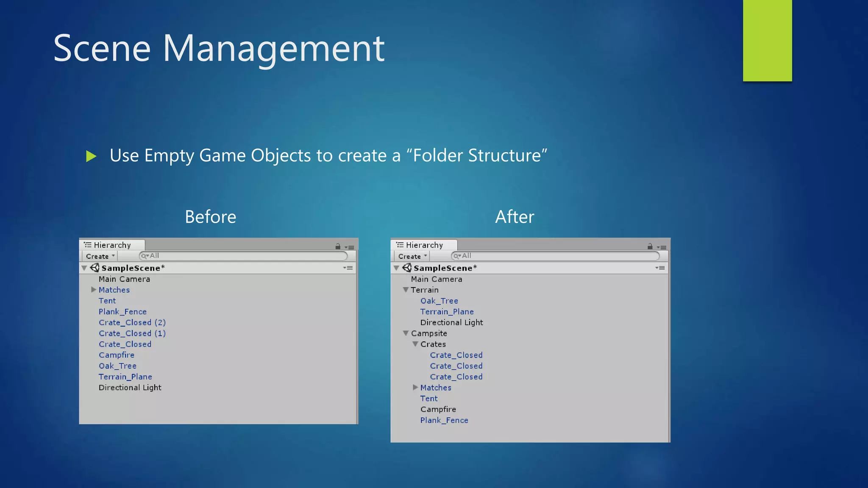Open the Before Hierarchy panel options menu
The height and width of the screenshot is (488, 868).
[x=350, y=247]
